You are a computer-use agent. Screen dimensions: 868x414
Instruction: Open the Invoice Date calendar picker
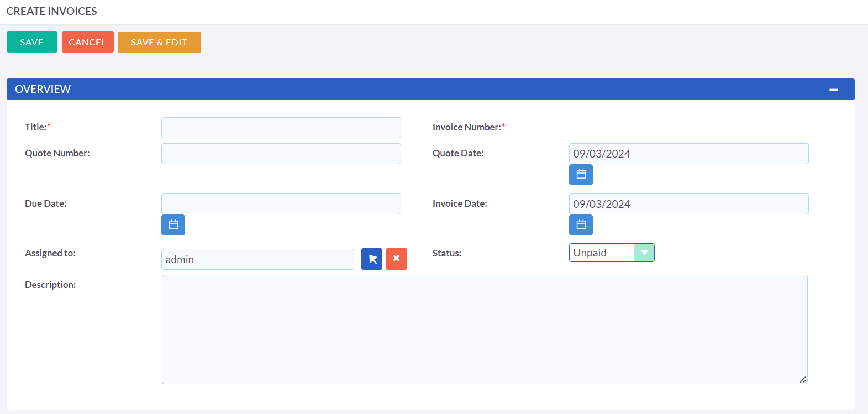tap(581, 225)
